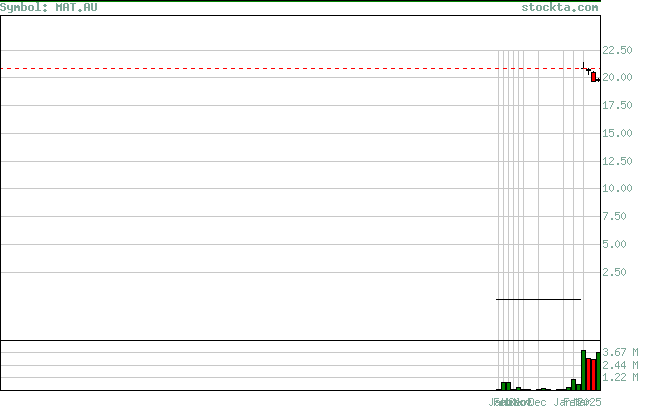Click the 'Symbol: MAT.AU' chart title
The height and width of the screenshot is (406, 655).
(x=48, y=8)
